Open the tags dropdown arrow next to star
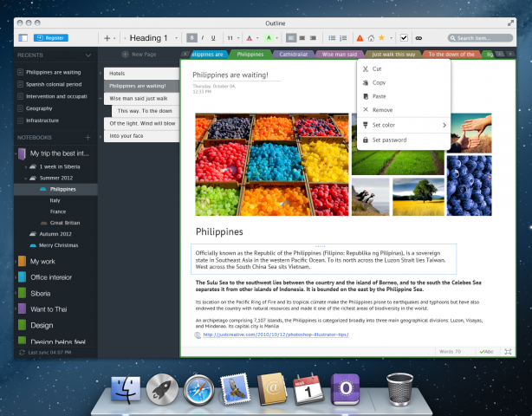Viewport: 532px width, 416px height. coord(391,38)
